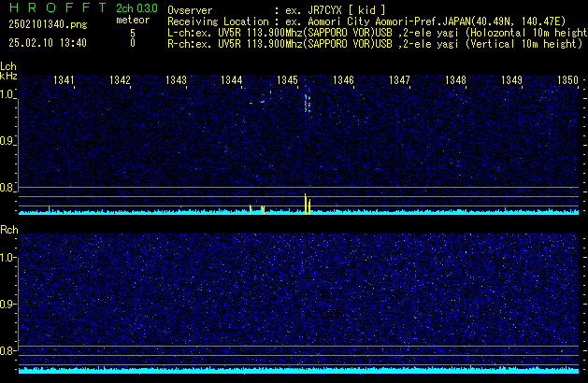The image size is (588, 383).
Task: Select the R-ch receiver description line
Action: click(375, 44)
